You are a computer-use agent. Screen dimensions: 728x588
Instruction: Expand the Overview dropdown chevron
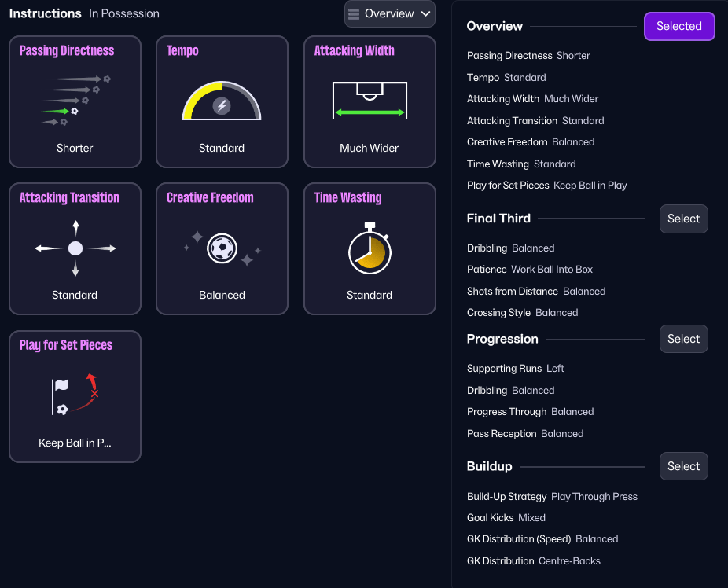[425, 14]
